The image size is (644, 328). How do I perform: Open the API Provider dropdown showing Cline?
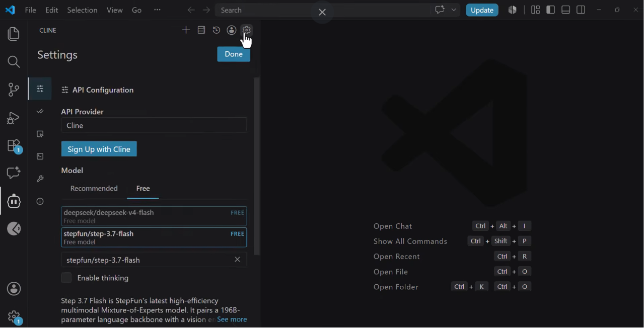154,125
